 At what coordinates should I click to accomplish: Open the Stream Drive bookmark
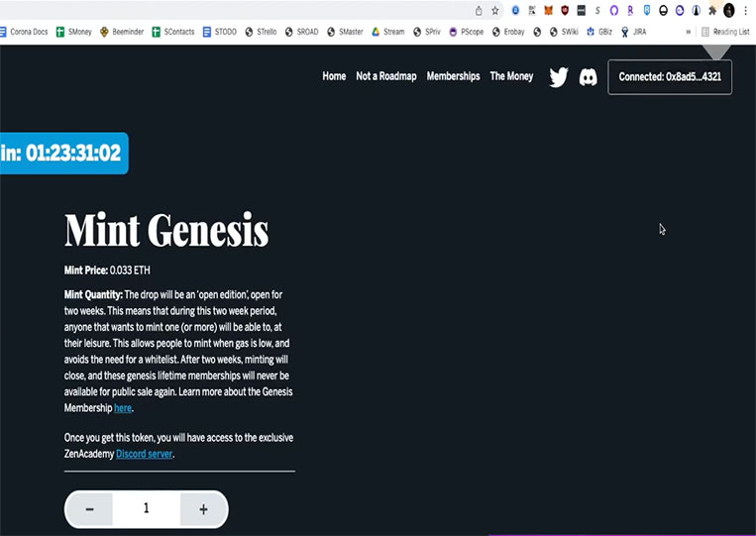tap(388, 32)
